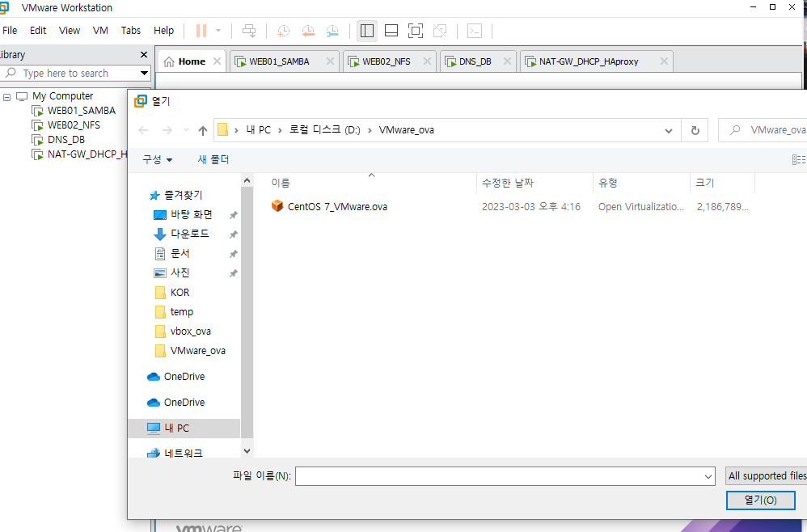Close the DNS_DB tab
The height and width of the screenshot is (532, 807).
[x=507, y=61]
